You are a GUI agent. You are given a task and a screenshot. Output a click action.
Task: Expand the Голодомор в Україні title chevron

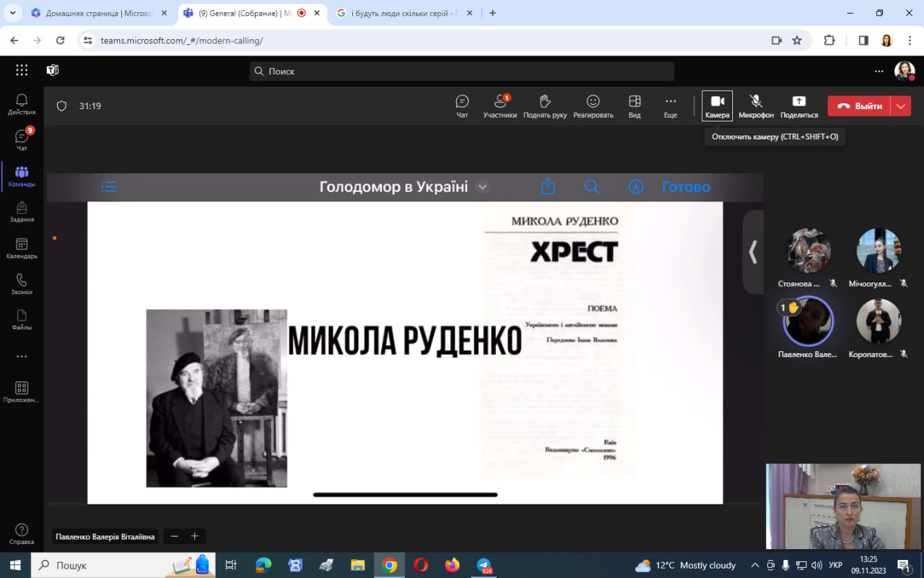pyautogui.click(x=483, y=187)
